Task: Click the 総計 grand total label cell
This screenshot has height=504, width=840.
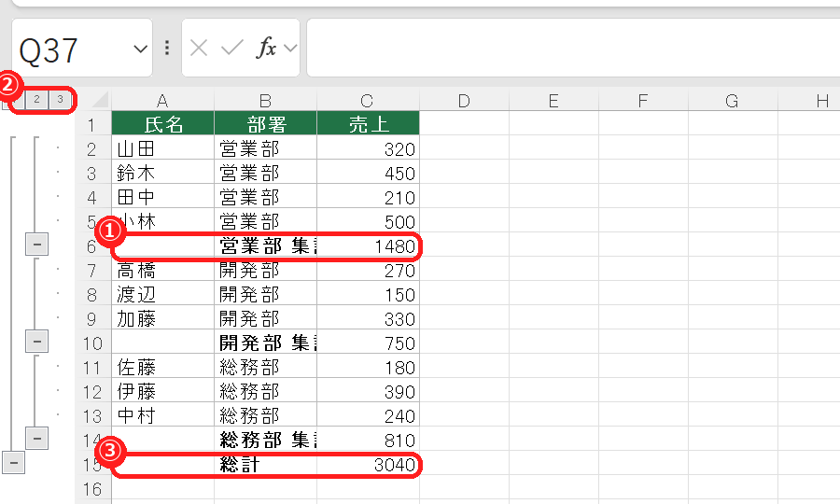Action: coord(265,464)
